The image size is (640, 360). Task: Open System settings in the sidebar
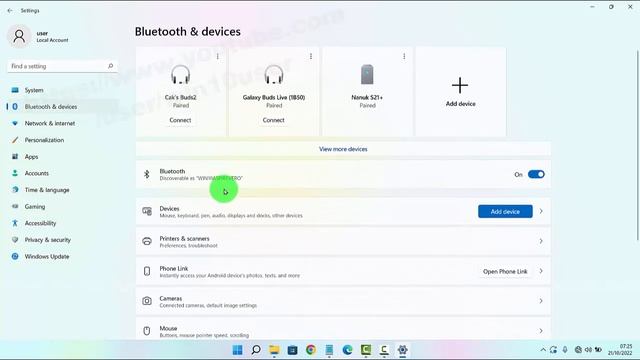pos(34,90)
